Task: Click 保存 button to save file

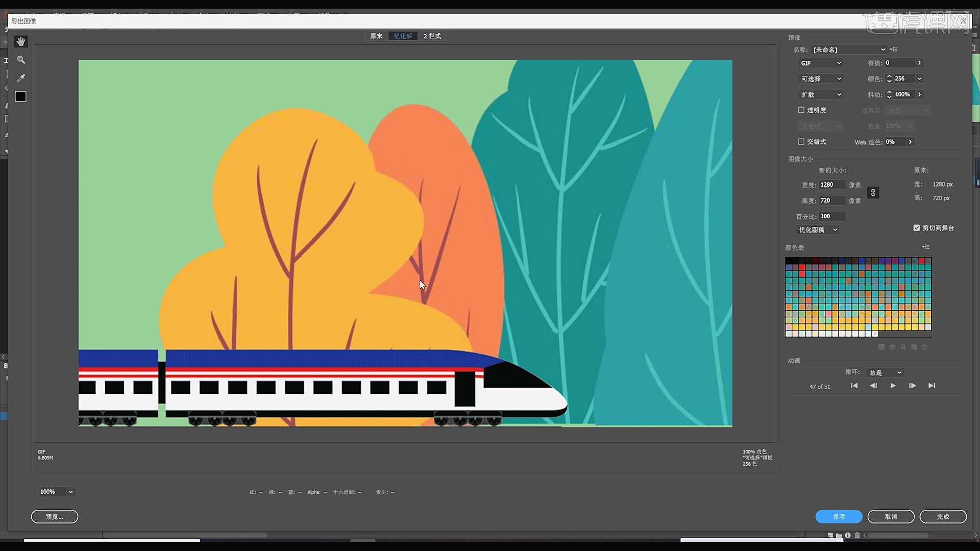Action: tap(838, 517)
